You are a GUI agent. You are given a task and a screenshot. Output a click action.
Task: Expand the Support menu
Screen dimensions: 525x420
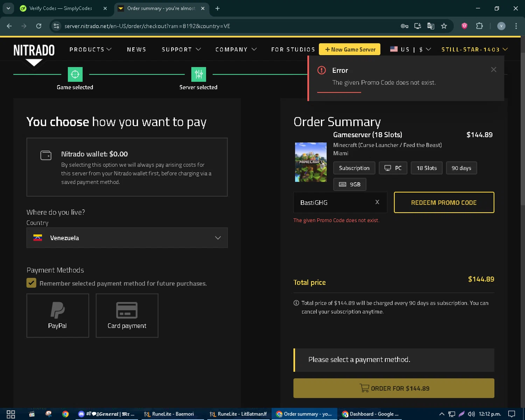pyautogui.click(x=181, y=49)
